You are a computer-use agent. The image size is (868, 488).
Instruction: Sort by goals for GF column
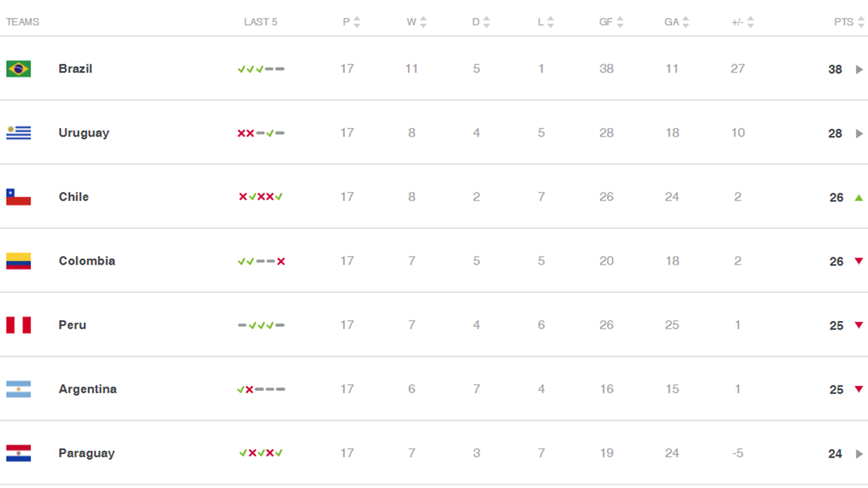click(x=611, y=22)
